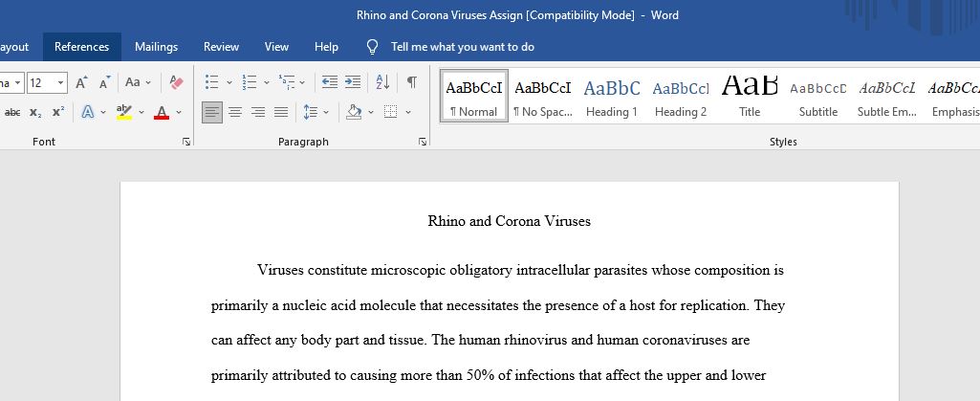Click the Increase Font Size icon
This screenshot has width=980, height=401.
click(82, 82)
